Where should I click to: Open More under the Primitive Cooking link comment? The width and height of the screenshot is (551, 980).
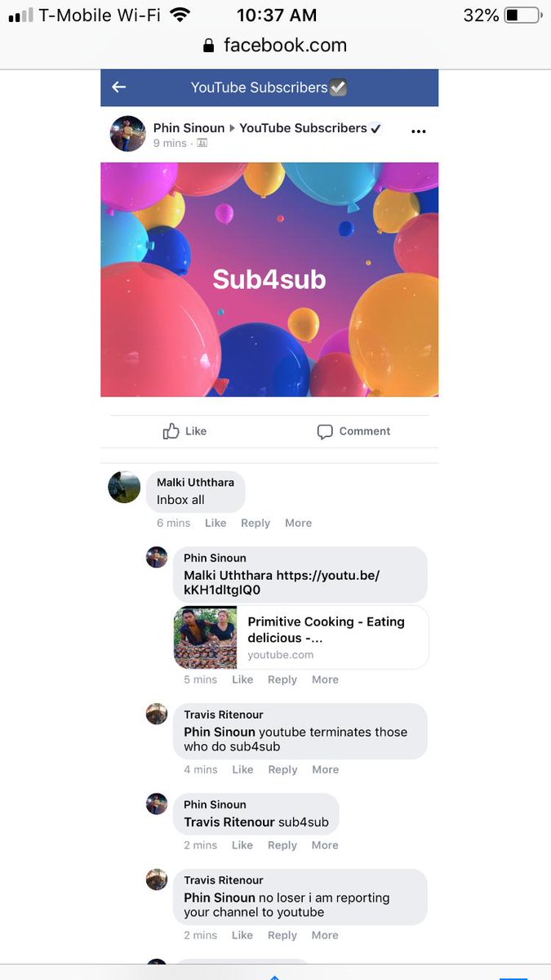pyautogui.click(x=325, y=679)
